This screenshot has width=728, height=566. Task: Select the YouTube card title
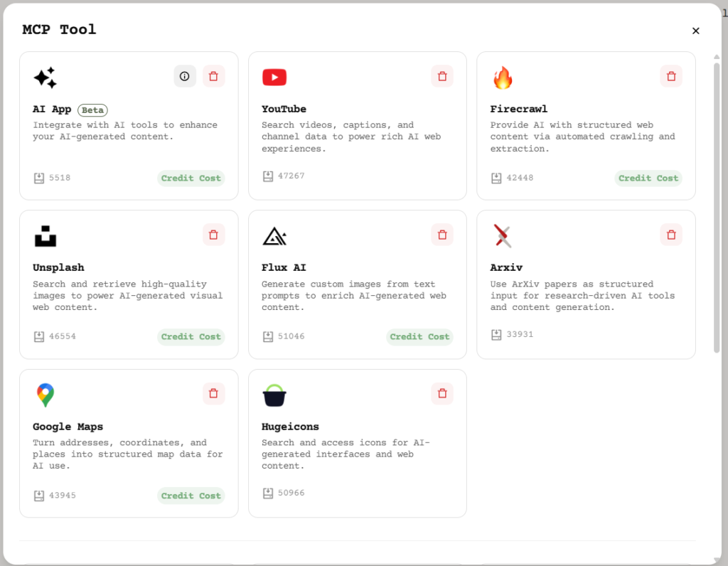(284, 109)
